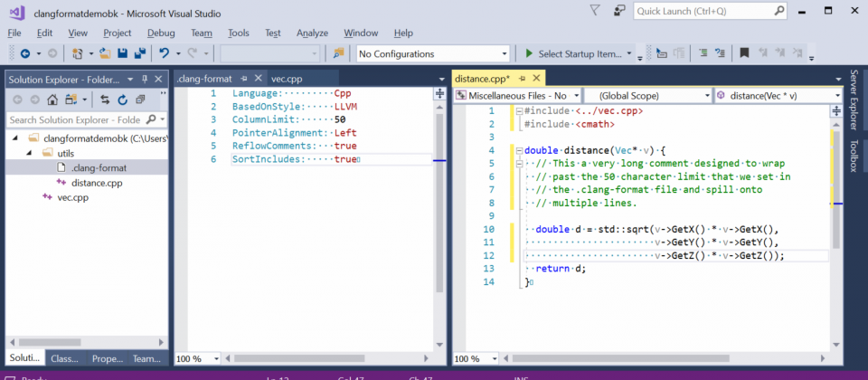
Task: Open Solution Explorer window options dropdown
Action: [x=130, y=80]
